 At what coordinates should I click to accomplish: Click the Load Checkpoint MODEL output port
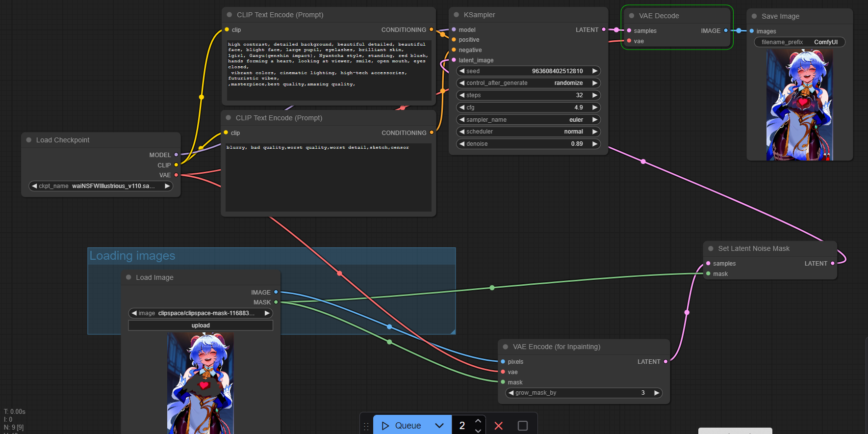176,155
